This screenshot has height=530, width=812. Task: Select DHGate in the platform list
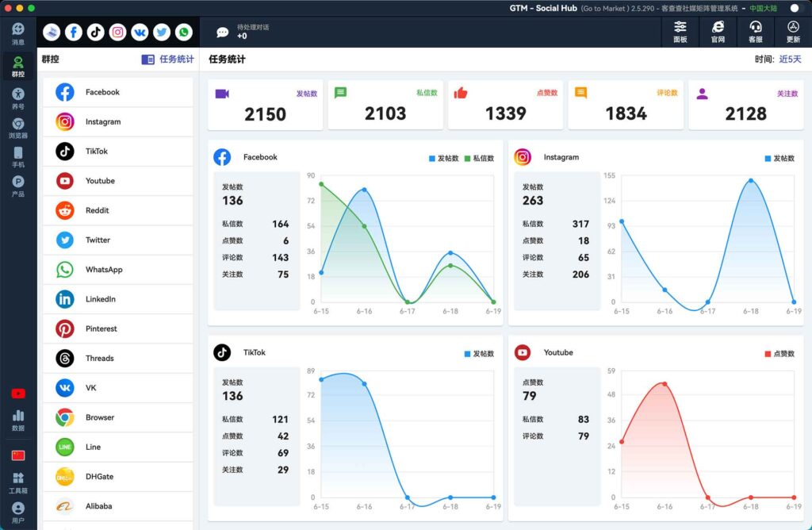[x=118, y=476]
